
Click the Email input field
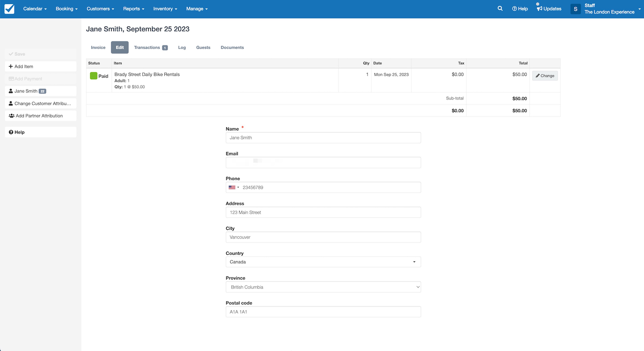tap(323, 162)
